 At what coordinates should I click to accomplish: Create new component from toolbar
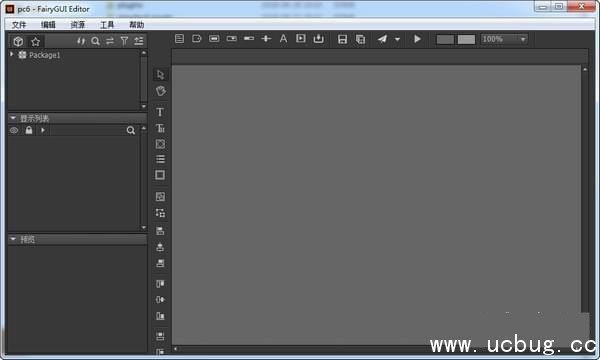pos(179,39)
